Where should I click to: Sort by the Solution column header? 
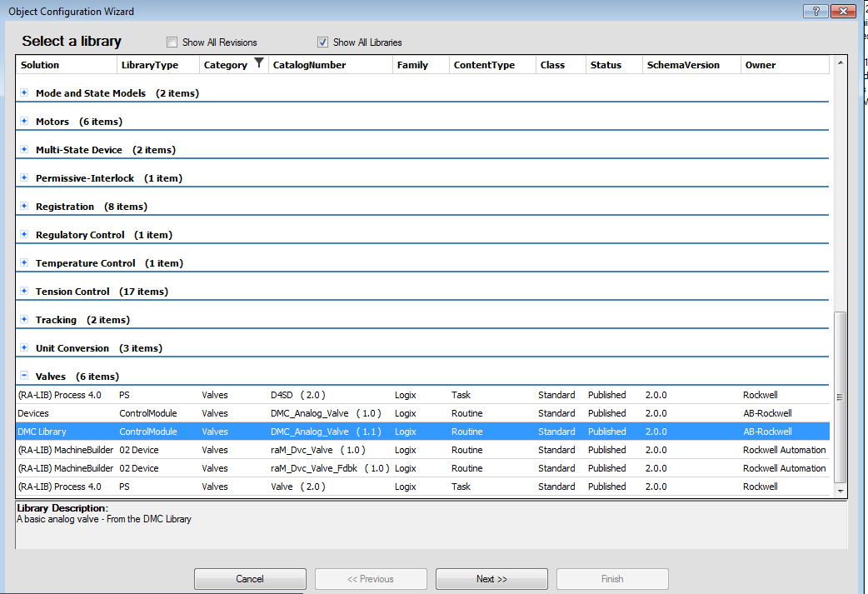[x=67, y=65]
